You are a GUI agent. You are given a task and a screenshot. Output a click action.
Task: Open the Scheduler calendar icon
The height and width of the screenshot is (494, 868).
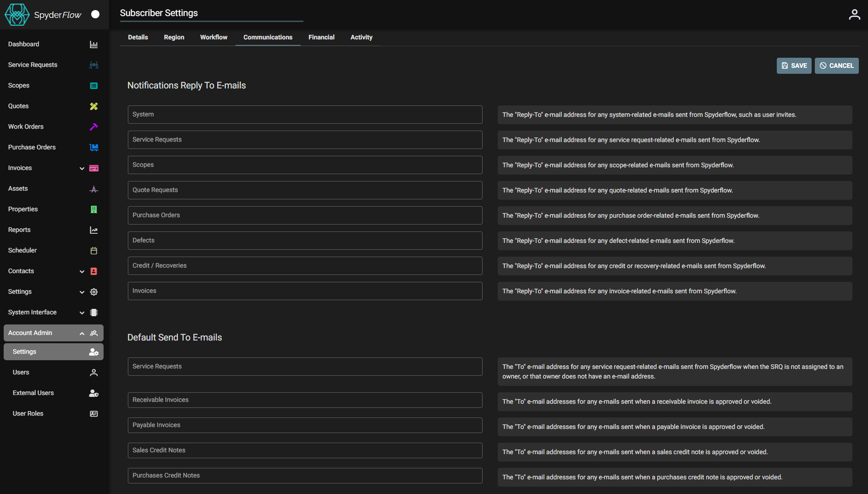click(93, 250)
